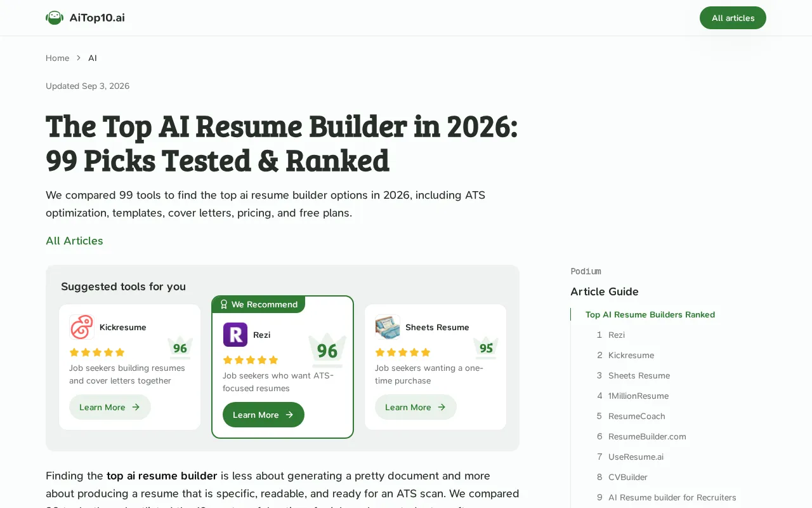Jump to Kickresume in Article Guide
Viewport: 812px width, 508px height.
[x=631, y=355]
